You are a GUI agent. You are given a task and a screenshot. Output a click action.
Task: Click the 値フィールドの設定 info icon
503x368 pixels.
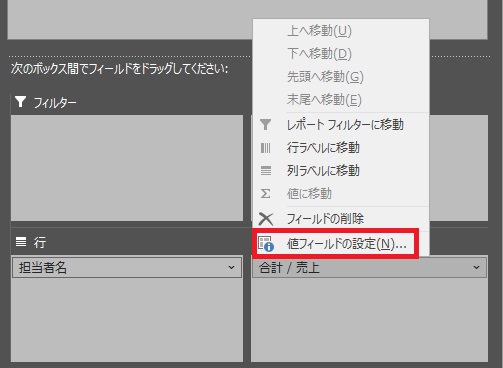coord(266,244)
